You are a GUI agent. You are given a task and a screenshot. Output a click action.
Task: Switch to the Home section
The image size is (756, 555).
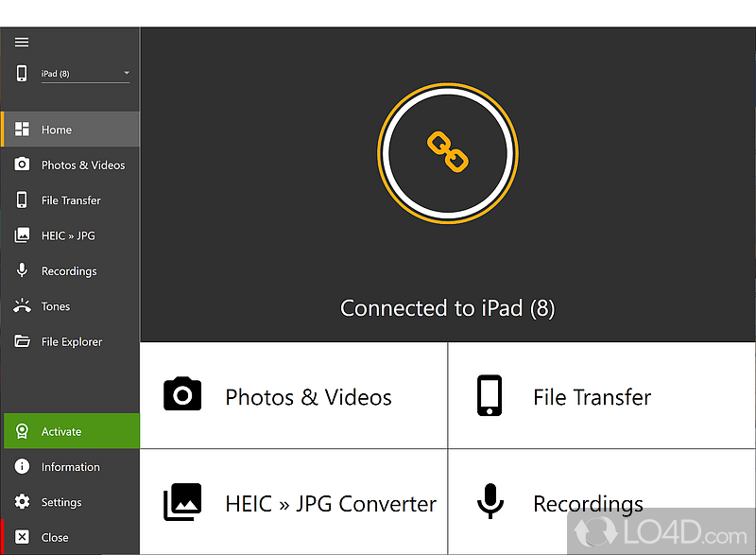pyautogui.click(x=57, y=129)
